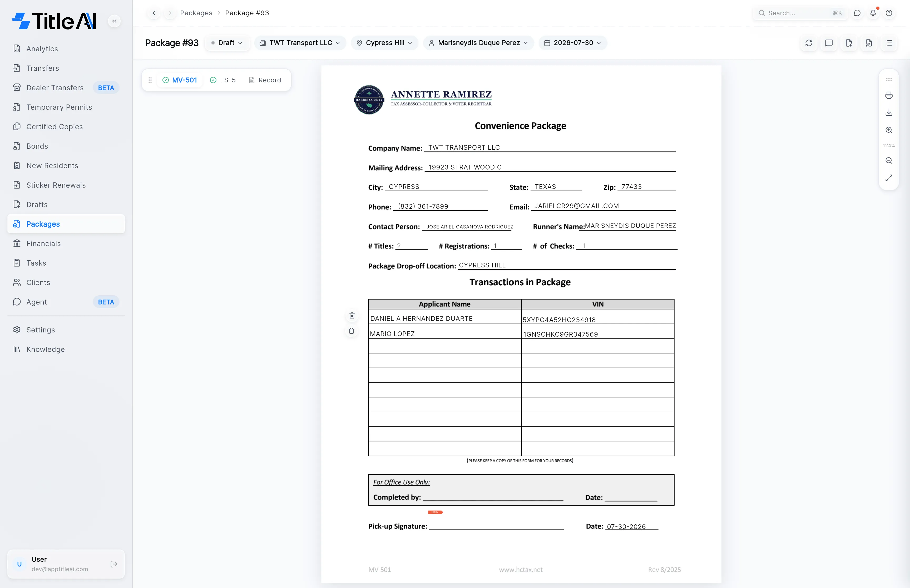Viewport: 910px width, 588px height.
Task: Log out using the exit icon
Action: 114,564
